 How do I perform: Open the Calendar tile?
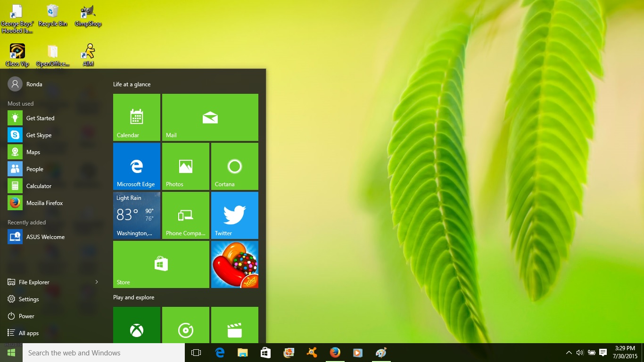point(137,117)
